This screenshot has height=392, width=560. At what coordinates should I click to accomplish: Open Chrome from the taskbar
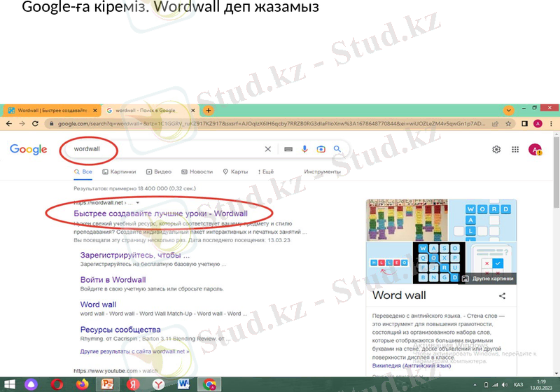[x=209, y=384]
